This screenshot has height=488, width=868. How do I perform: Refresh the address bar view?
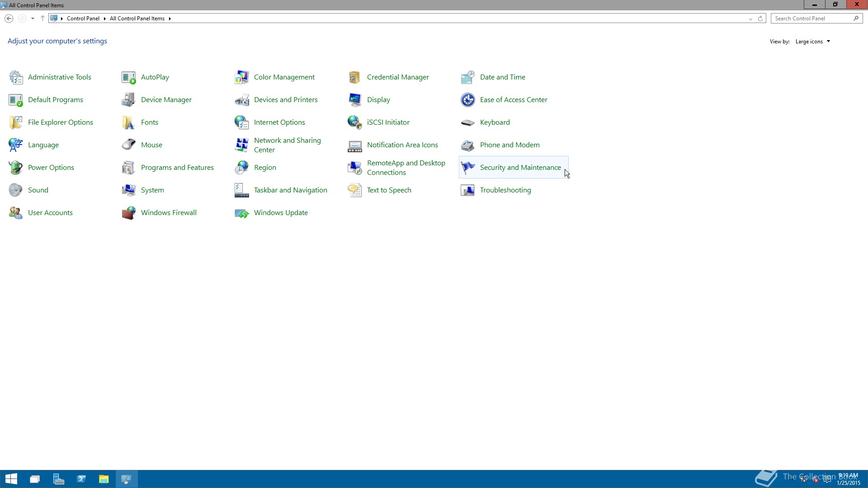click(x=760, y=19)
